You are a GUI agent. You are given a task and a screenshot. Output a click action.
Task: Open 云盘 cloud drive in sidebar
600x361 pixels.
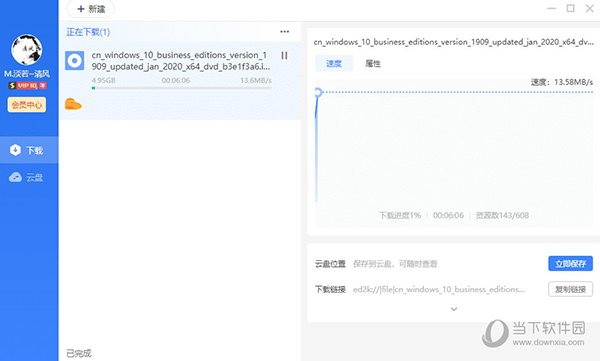[29, 177]
